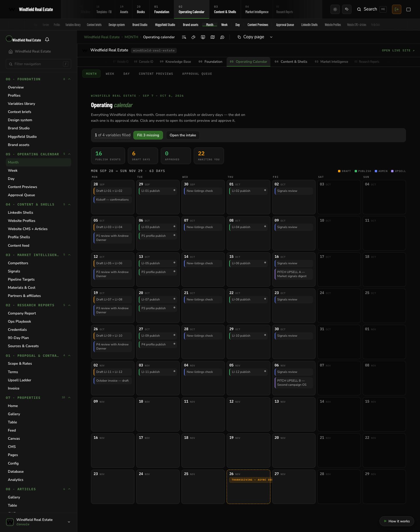Click the Windfield Console logo at sidebar bottom
This screenshot has height=532, width=420.
pyautogui.click(x=10, y=522)
